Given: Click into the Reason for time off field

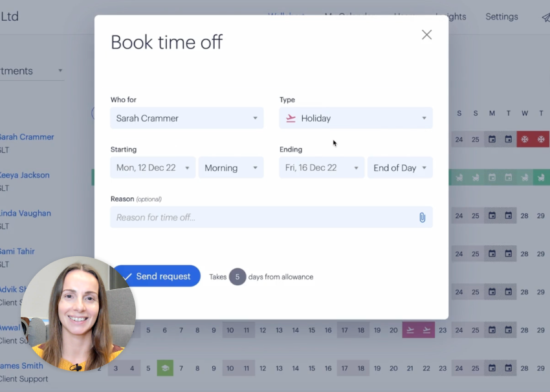Looking at the screenshot, I should [262, 217].
